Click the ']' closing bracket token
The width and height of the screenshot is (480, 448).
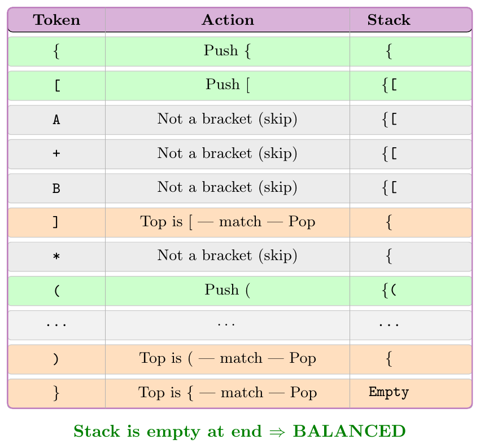(55, 222)
